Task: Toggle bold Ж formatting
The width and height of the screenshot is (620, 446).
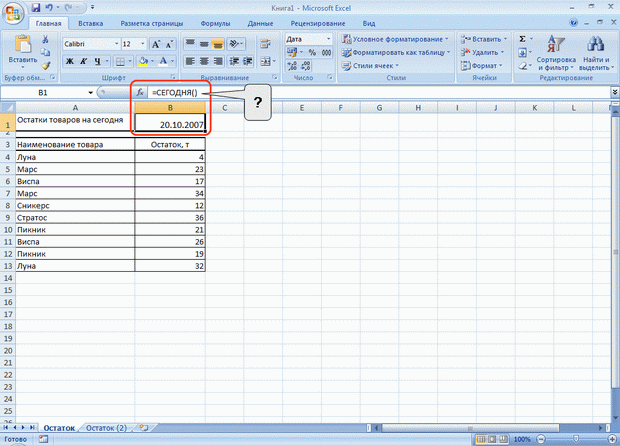Action: pyautogui.click(x=70, y=61)
